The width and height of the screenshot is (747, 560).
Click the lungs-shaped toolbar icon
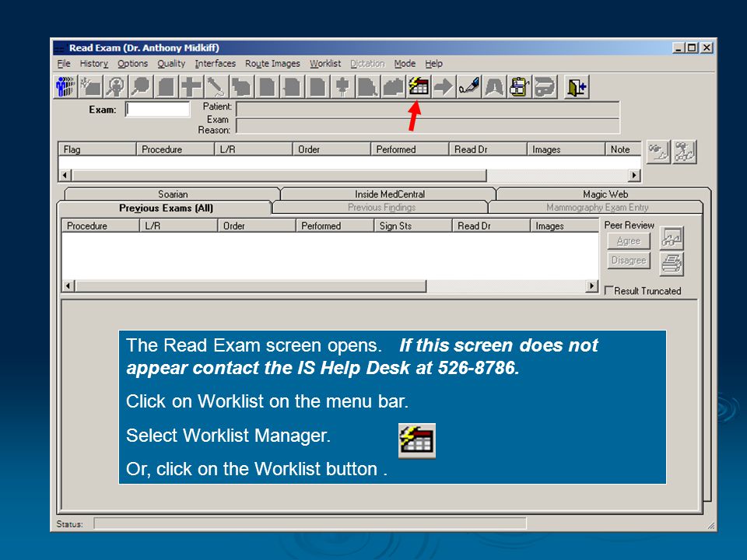(494, 87)
